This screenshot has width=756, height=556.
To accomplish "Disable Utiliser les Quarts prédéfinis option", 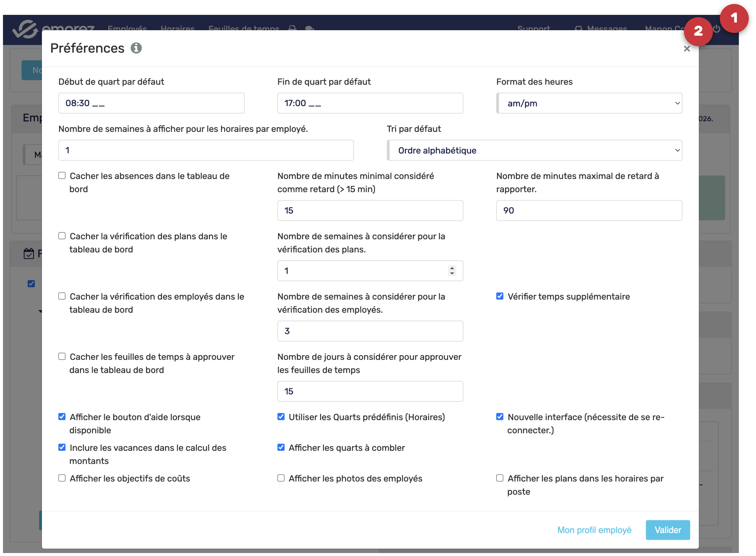I will click(281, 417).
